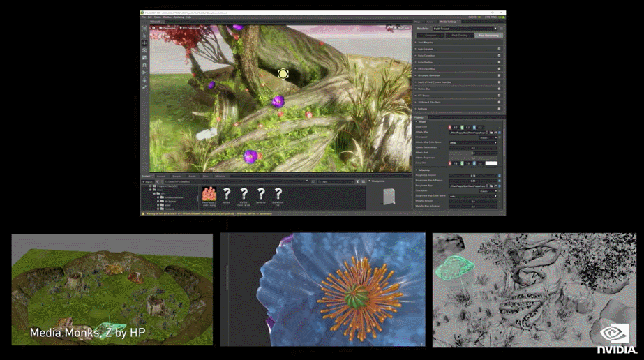Open the Window menu

coord(167,17)
